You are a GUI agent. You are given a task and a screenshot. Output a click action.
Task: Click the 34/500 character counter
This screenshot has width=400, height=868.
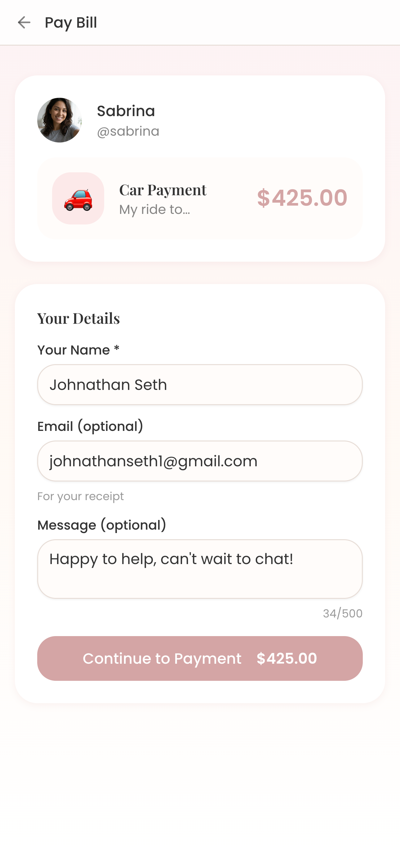[342, 613]
